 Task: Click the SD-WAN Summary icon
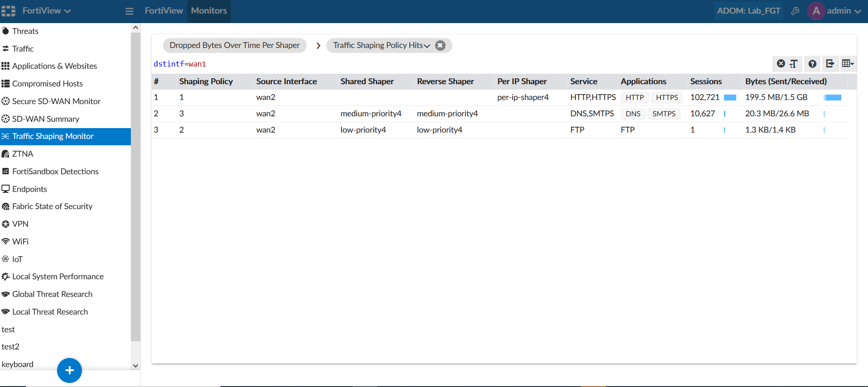point(5,119)
